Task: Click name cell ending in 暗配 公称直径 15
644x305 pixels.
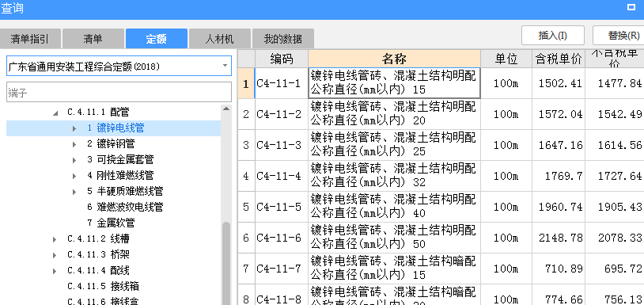Action: point(394,269)
